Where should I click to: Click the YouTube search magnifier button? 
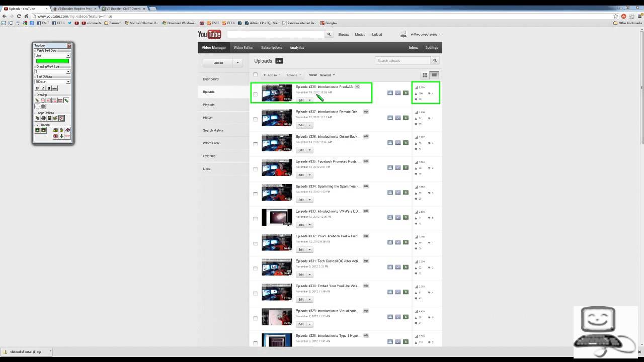329,34
